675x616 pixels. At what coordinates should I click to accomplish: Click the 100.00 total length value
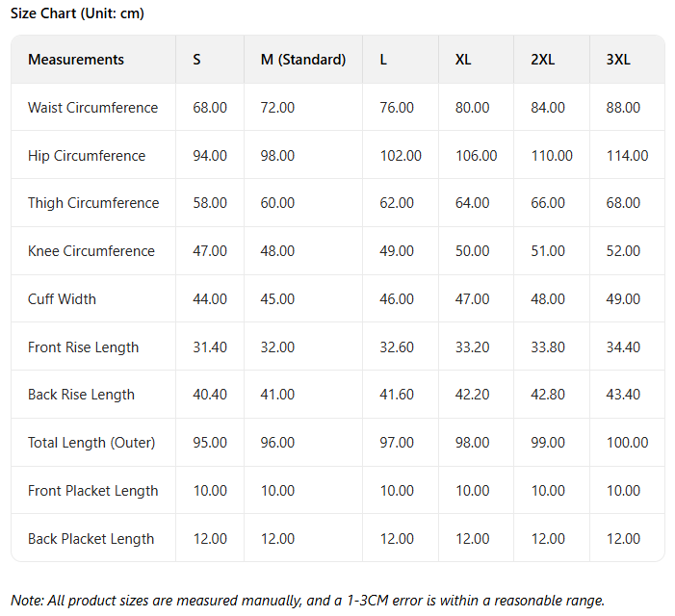tap(628, 443)
